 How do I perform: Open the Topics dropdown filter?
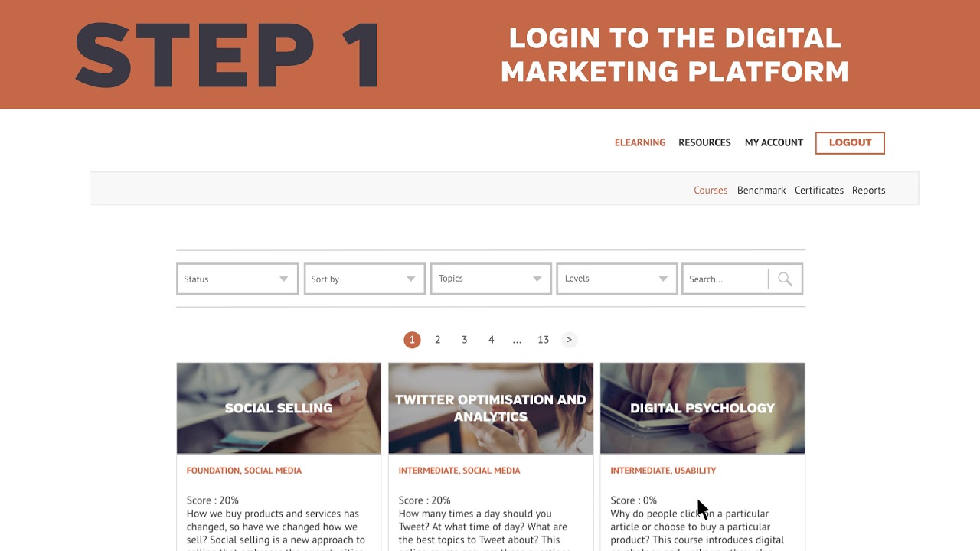[491, 279]
